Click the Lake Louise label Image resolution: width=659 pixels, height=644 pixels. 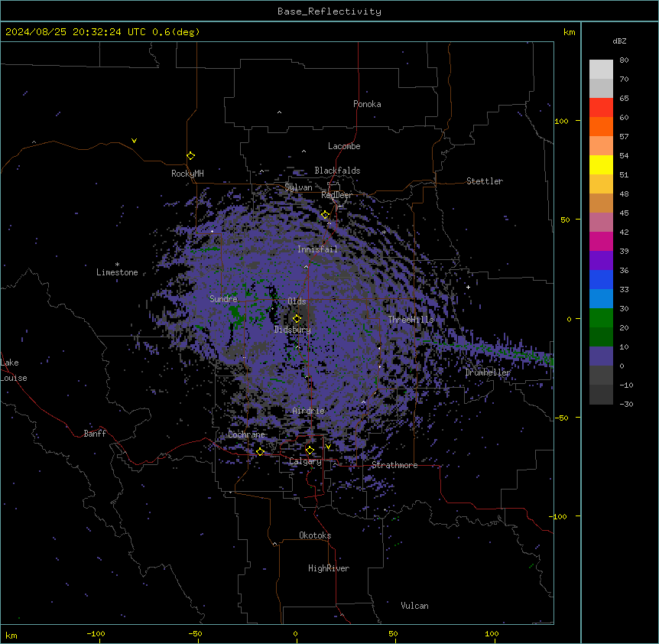pos(14,370)
